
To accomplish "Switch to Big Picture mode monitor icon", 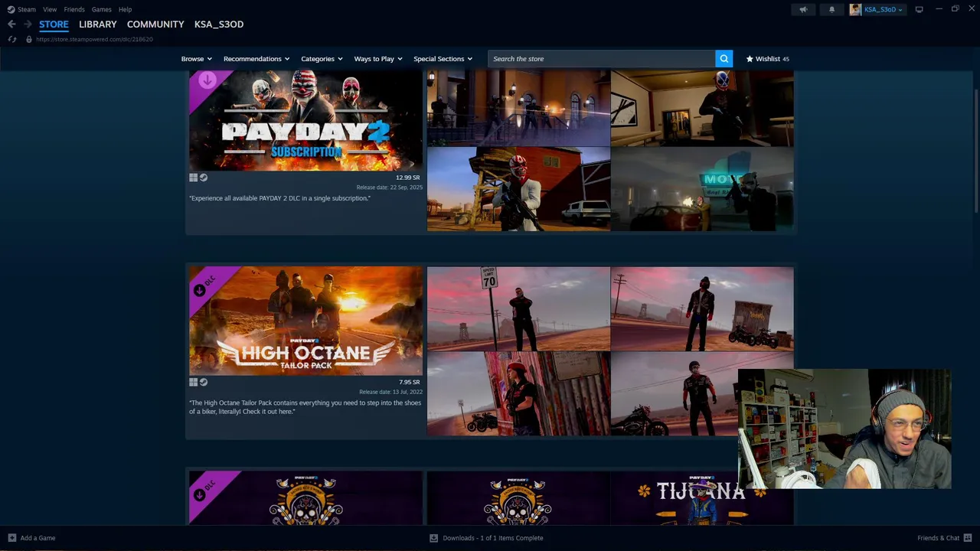I will [x=920, y=9].
